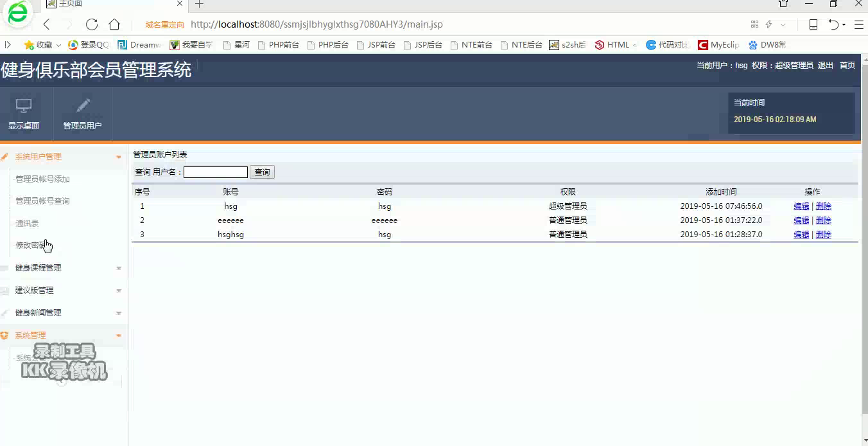Open the 代码对比 bookmark

coord(668,45)
